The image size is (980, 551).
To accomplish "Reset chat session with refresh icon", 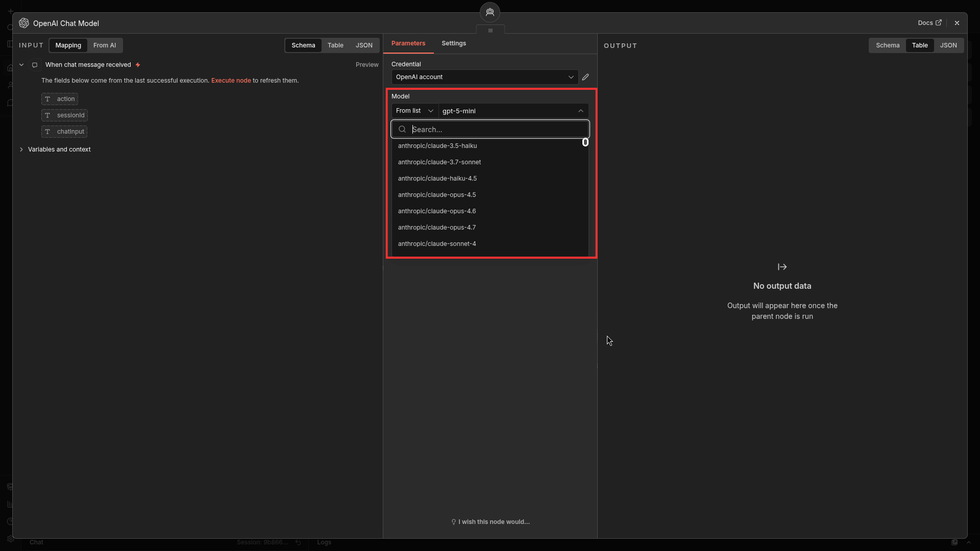I will tap(298, 542).
